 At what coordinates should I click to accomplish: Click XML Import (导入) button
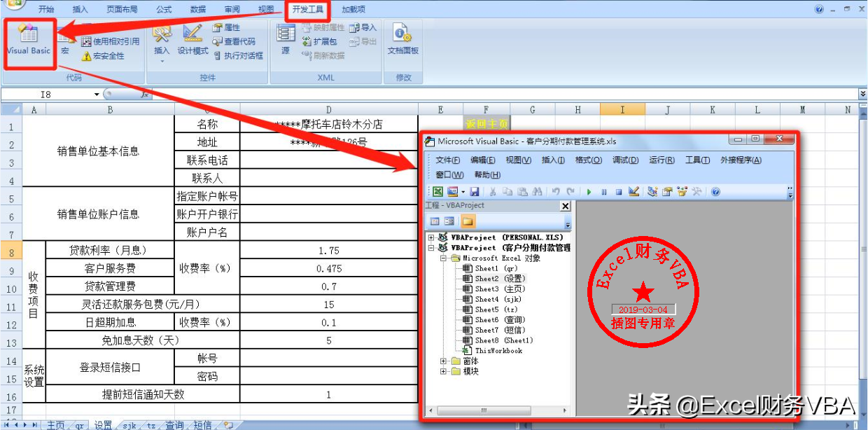tap(363, 27)
